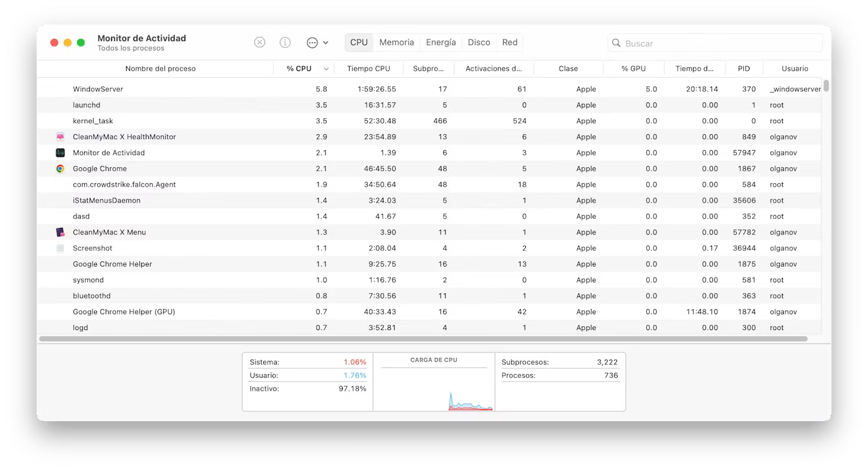
Task: Sort by % GPU column header
Action: (x=634, y=69)
